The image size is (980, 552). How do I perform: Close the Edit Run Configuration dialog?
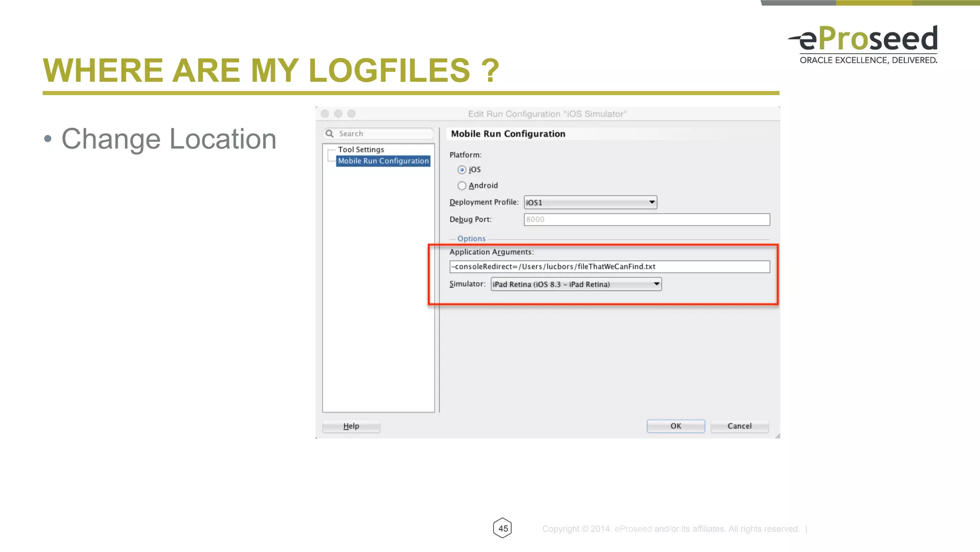[x=325, y=113]
